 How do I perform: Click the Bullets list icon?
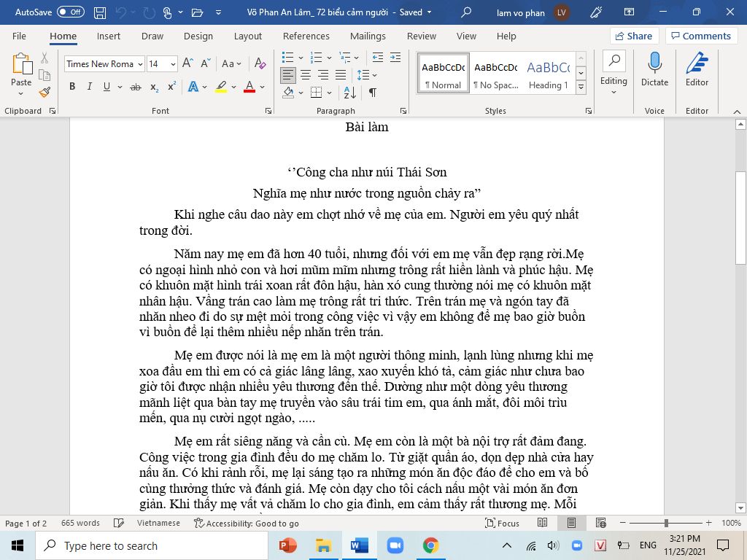(x=287, y=58)
